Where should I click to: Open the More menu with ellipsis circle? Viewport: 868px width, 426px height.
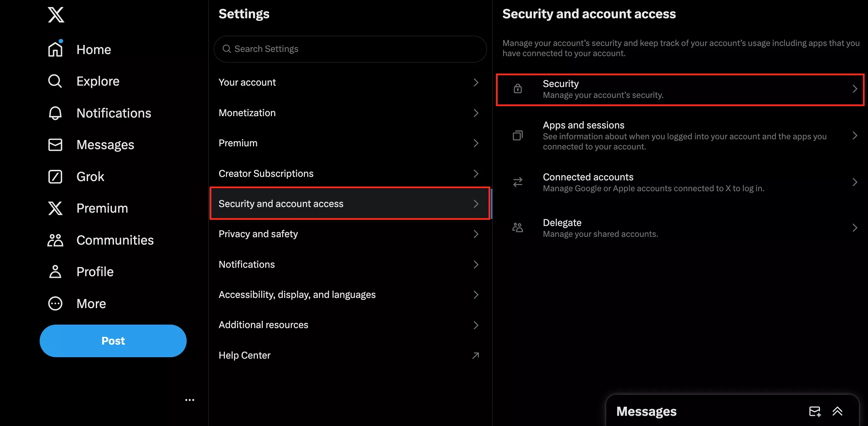55,304
